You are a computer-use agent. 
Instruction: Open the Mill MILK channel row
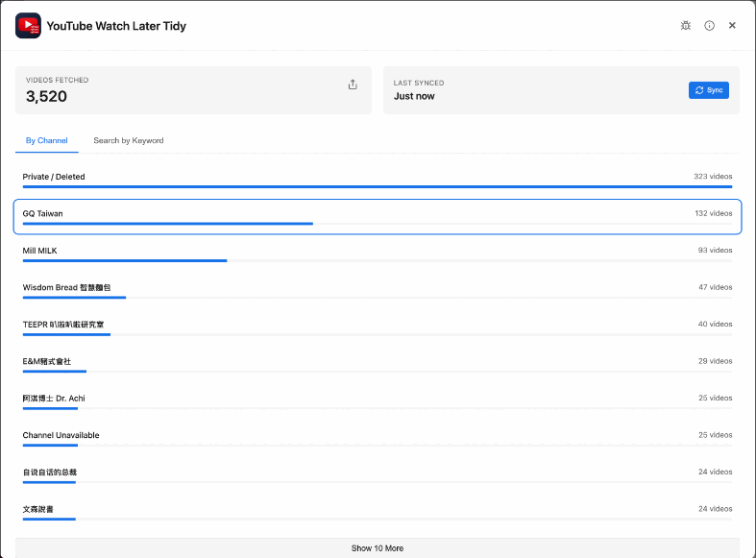tap(378, 254)
